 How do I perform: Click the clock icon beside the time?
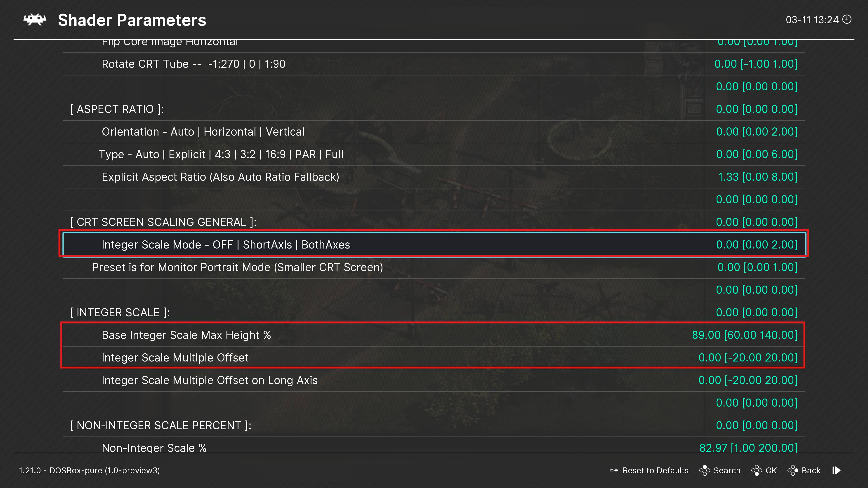coord(847,19)
